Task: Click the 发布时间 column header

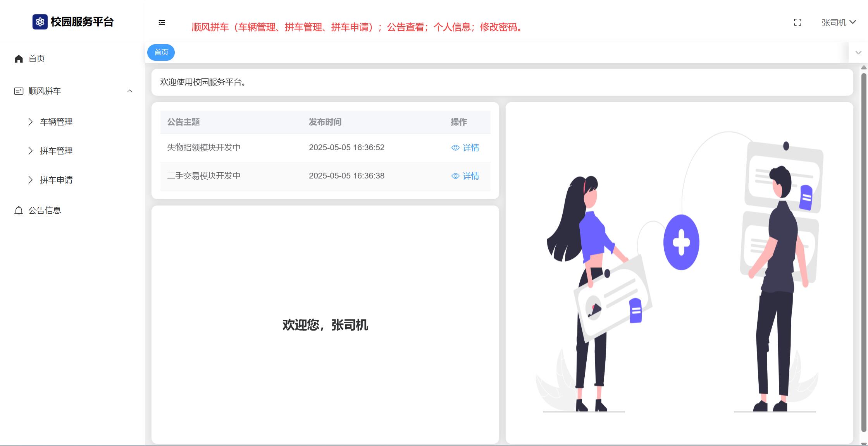Action: (325, 122)
